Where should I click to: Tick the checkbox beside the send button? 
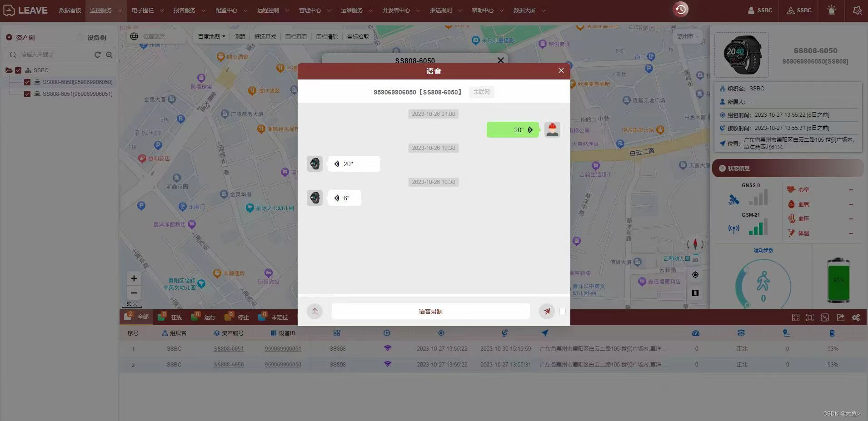tap(563, 311)
